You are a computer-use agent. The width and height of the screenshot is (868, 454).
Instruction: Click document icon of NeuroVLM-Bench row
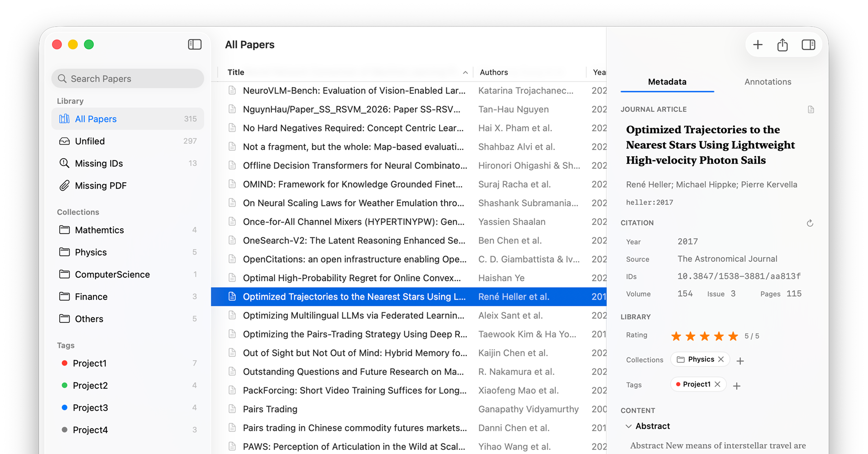click(x=232, y=90)
